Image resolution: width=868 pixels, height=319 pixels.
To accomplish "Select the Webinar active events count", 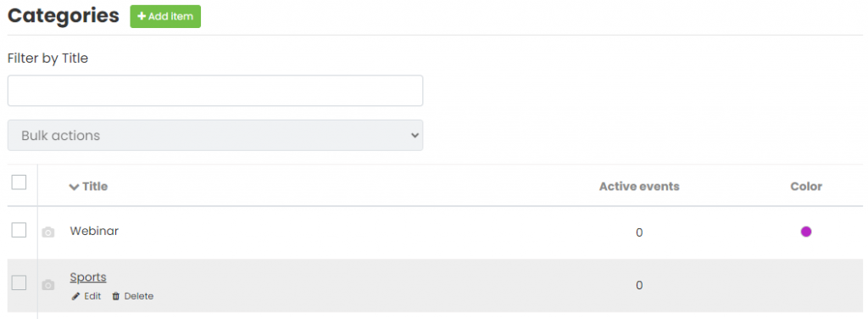I will pos(639,232).
